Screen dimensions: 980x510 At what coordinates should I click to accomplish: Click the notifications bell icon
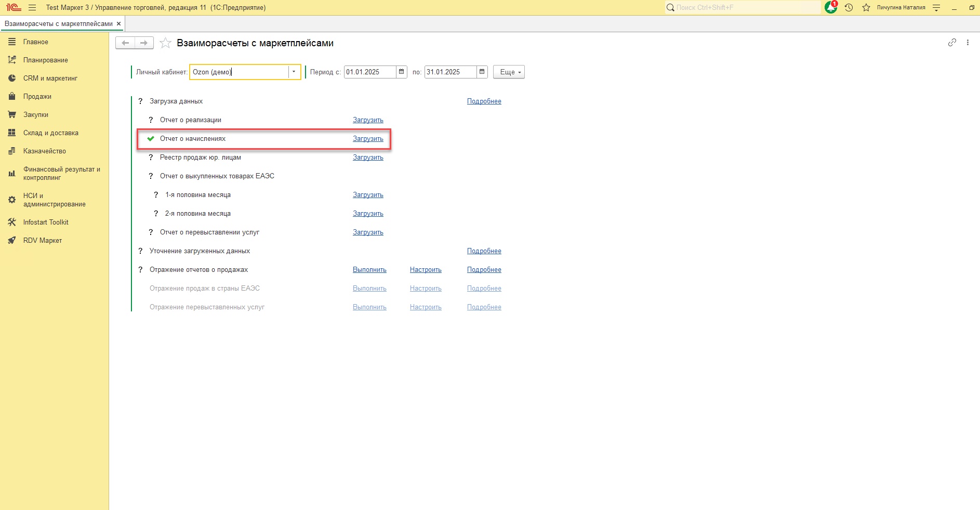pos(830,8)
